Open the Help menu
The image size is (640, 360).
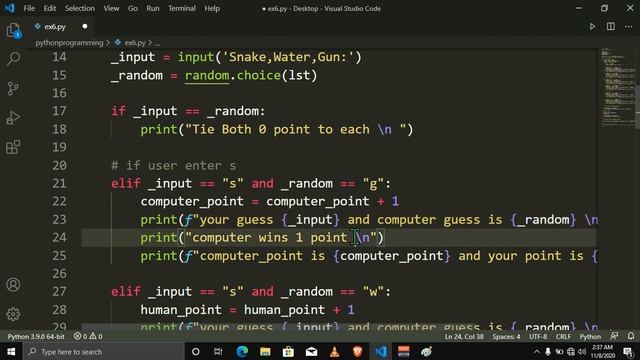click(x=212, y=8)
